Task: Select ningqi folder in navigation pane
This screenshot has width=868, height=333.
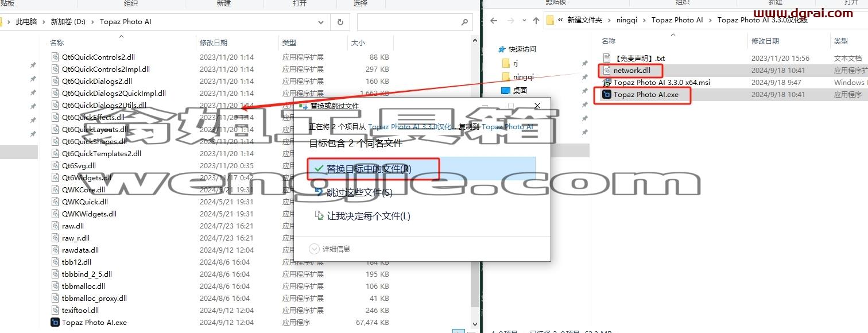Action: click(x=523, y=77)
